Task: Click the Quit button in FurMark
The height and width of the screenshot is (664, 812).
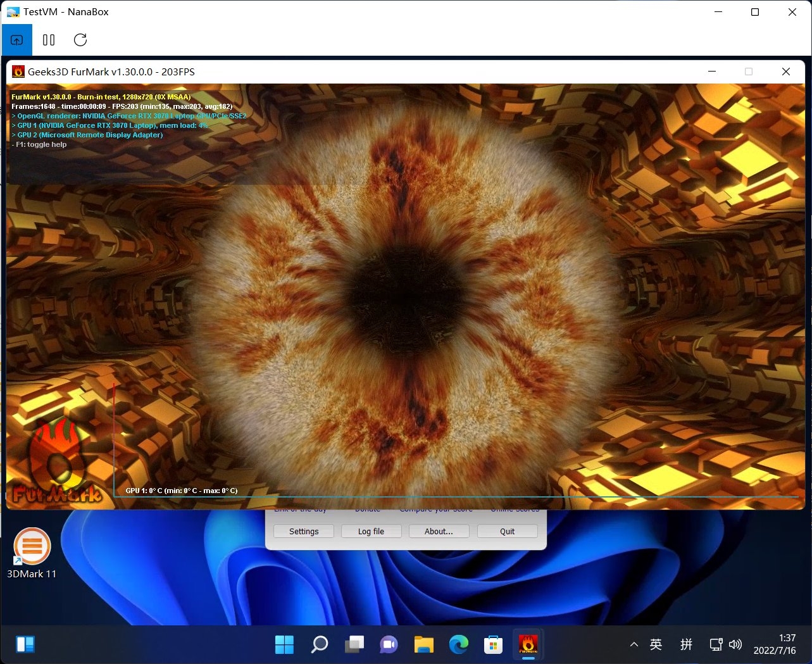Action: pos(507,531)
